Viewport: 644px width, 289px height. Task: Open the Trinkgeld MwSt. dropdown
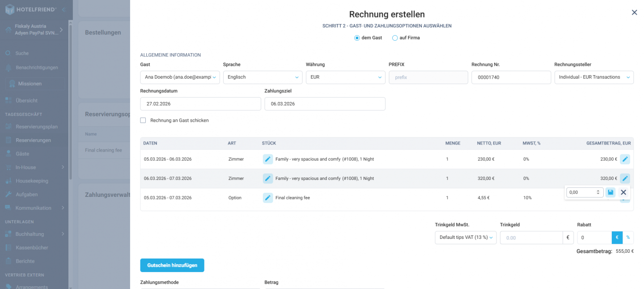[465, 238]
